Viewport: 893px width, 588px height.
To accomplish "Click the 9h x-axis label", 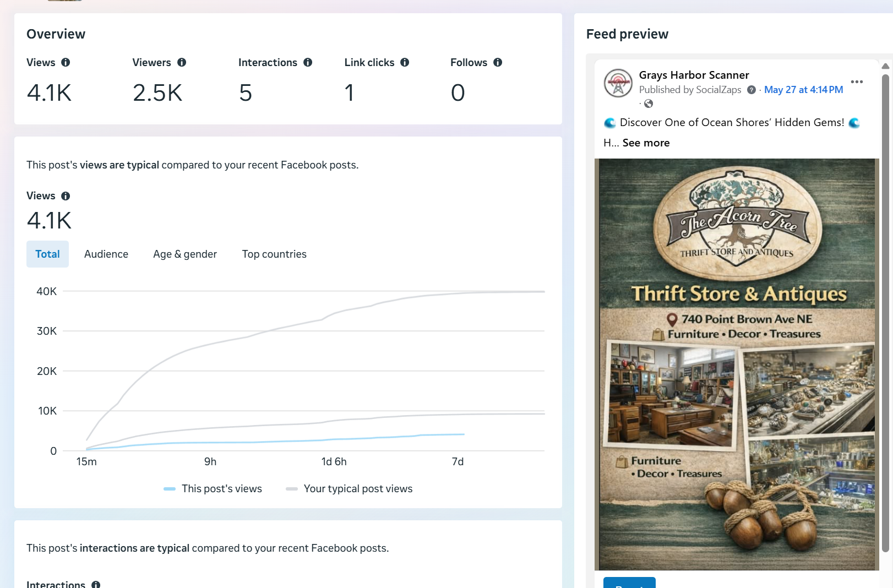I will [x=210, y=461].
